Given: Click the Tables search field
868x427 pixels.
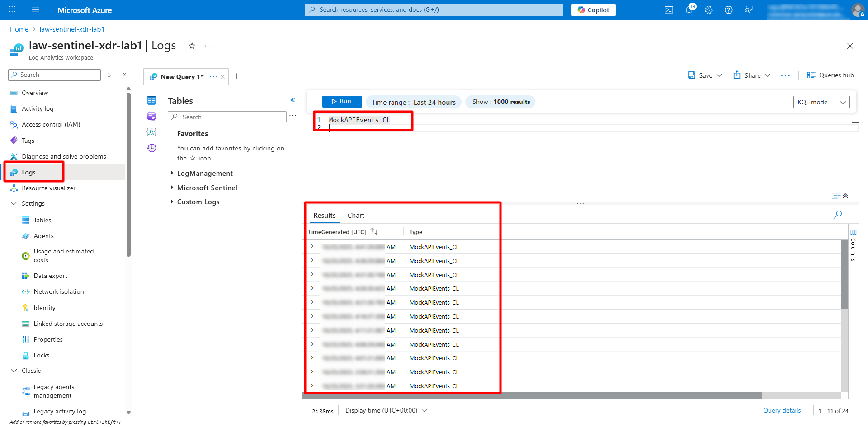Looking at the screenshot, I should [x=227, y=117].
